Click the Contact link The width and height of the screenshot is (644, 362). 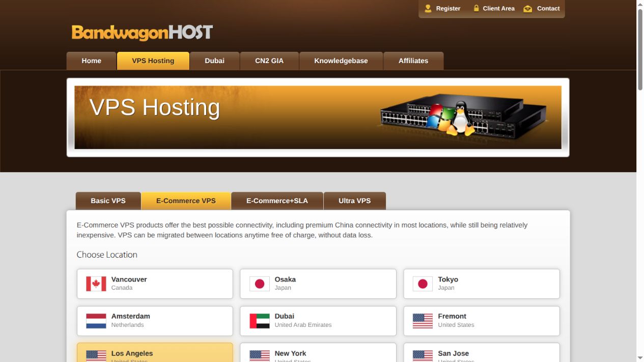tap(548, 8)
